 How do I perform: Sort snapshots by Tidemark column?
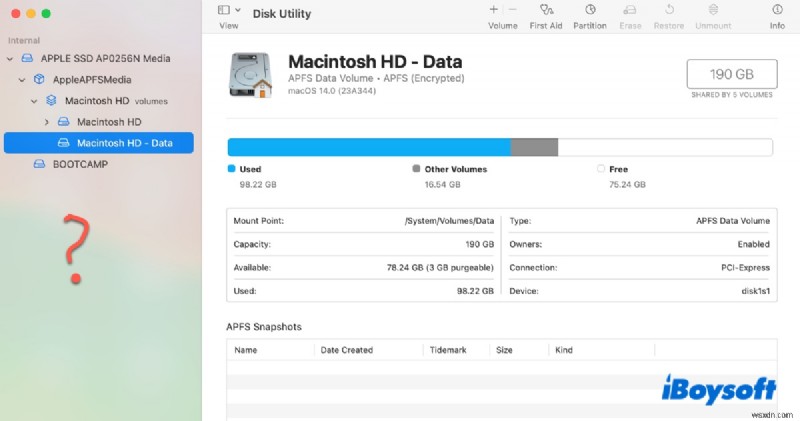click(x=448, y=350)
